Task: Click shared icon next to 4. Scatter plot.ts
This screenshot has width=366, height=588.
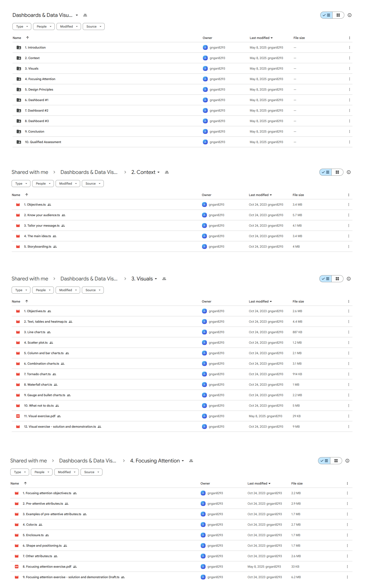Action: point(51,343)
